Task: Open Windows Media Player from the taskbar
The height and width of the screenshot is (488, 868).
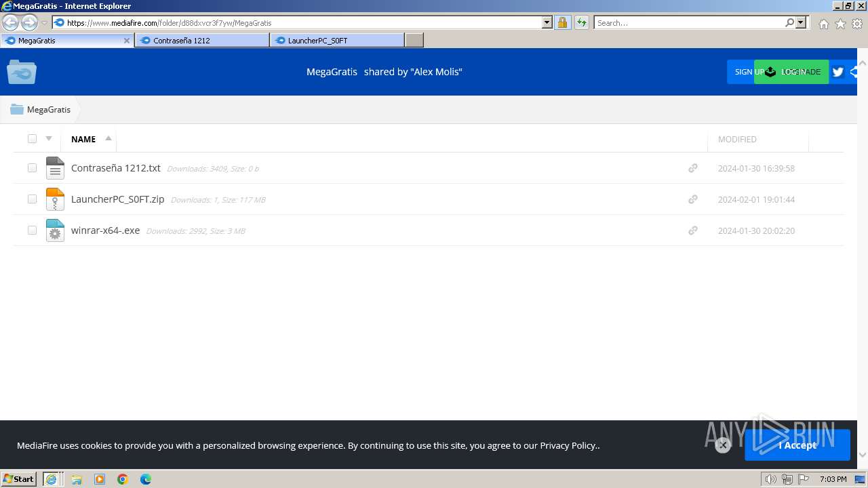Action: point(100,479)
